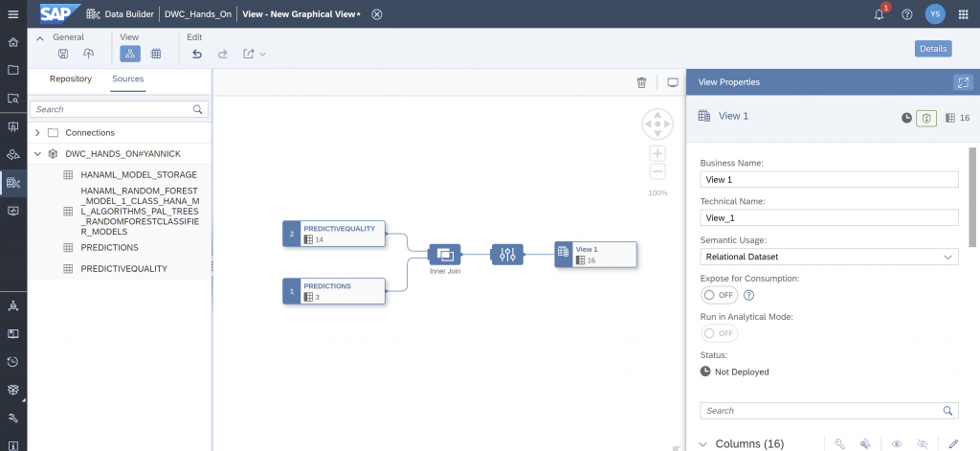This screenshot has height=451, width=980.
Task: Open Data Builder in the side navigation
Action: pyautogui.click(x=13, y=183)
